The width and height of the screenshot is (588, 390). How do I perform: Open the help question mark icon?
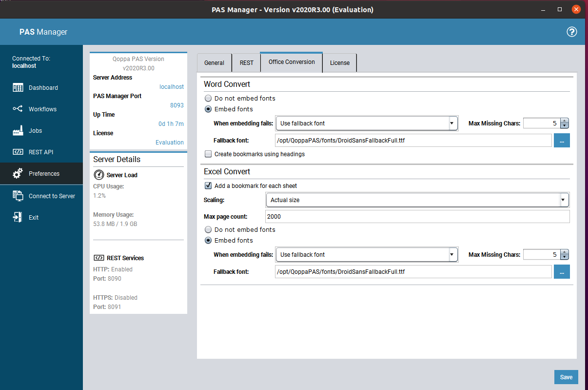[572, 32]
